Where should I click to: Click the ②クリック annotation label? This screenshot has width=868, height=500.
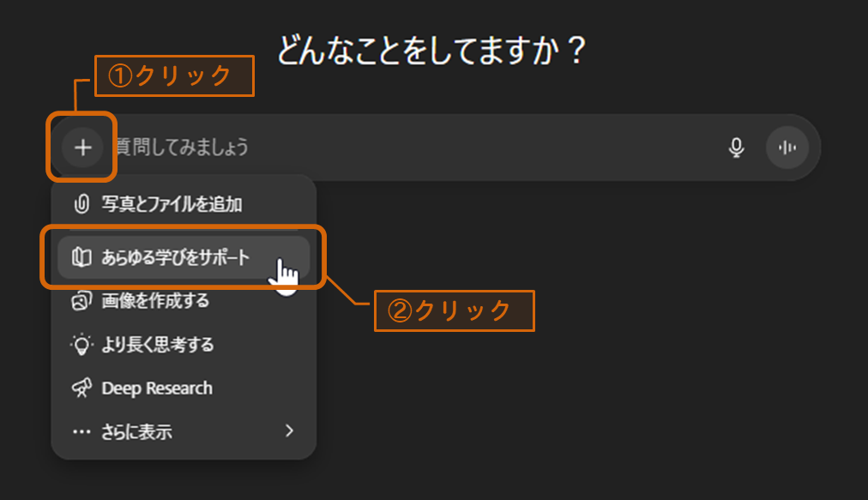point(455,310)
